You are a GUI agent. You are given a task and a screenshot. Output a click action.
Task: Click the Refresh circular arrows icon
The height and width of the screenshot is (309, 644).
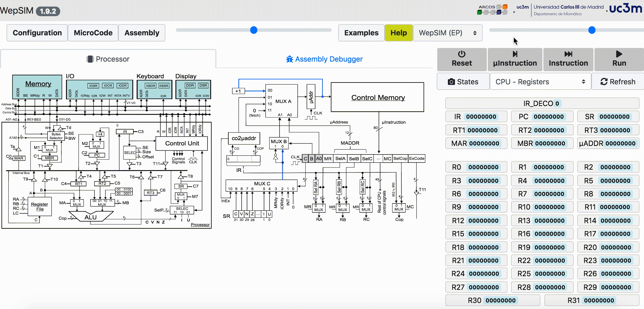point(604,82)
